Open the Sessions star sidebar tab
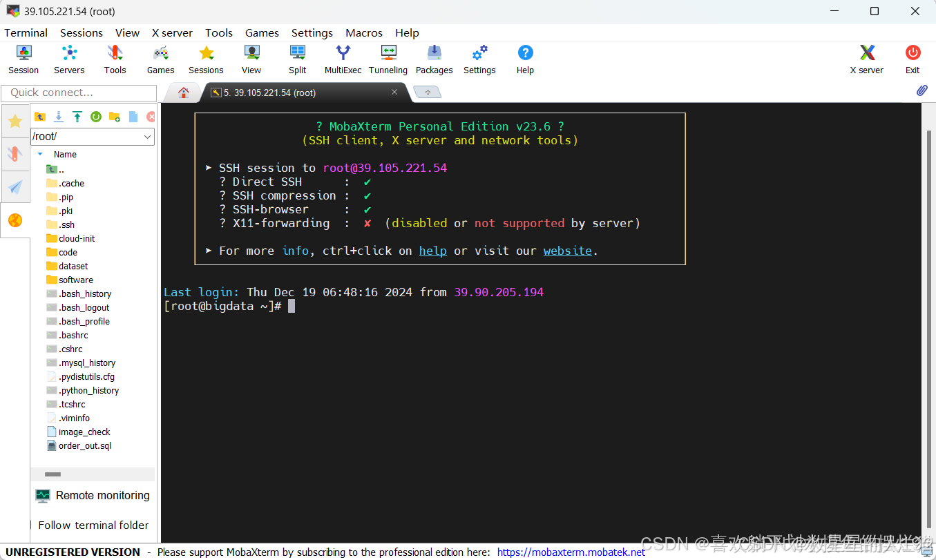Screen dimensions: 936x560 tap(15, 122)
